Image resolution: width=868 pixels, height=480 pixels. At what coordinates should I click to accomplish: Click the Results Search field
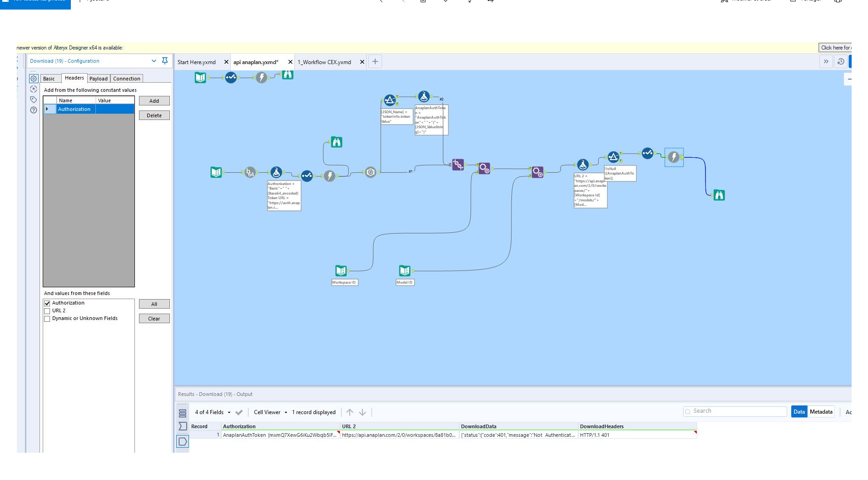coord(735,411)
